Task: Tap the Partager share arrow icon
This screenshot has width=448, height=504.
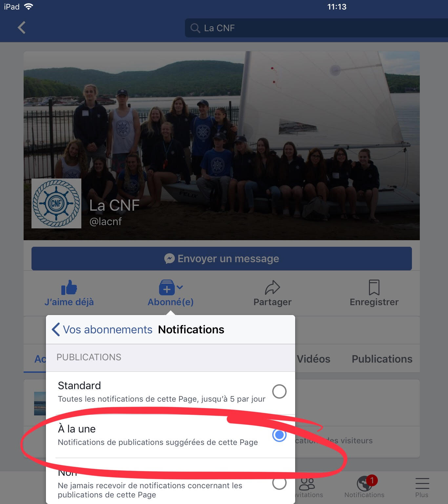Action: [272, 287]
